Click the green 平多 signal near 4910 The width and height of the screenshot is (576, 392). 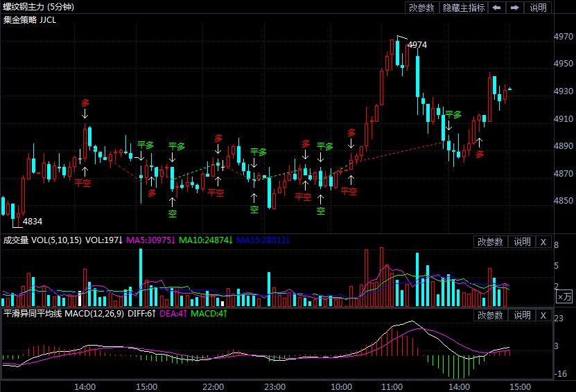[453, 114]
